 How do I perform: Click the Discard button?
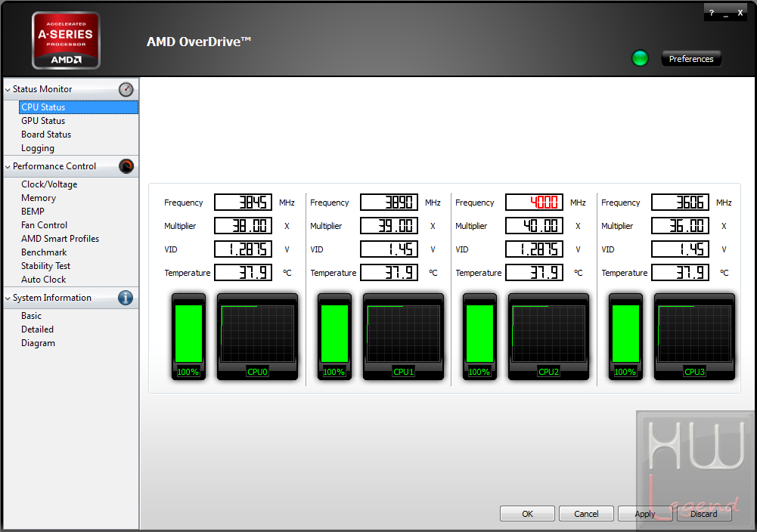coord(704,514)
